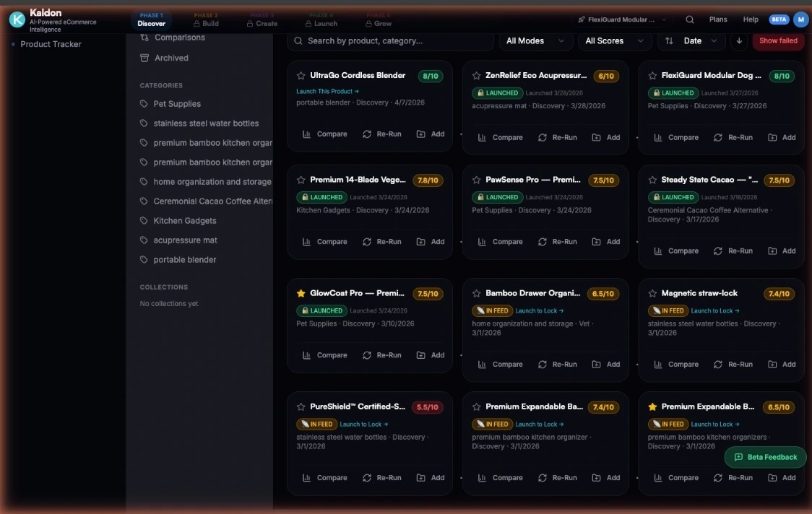Click the Comparisons sidebar icon

tap(144, 38)
